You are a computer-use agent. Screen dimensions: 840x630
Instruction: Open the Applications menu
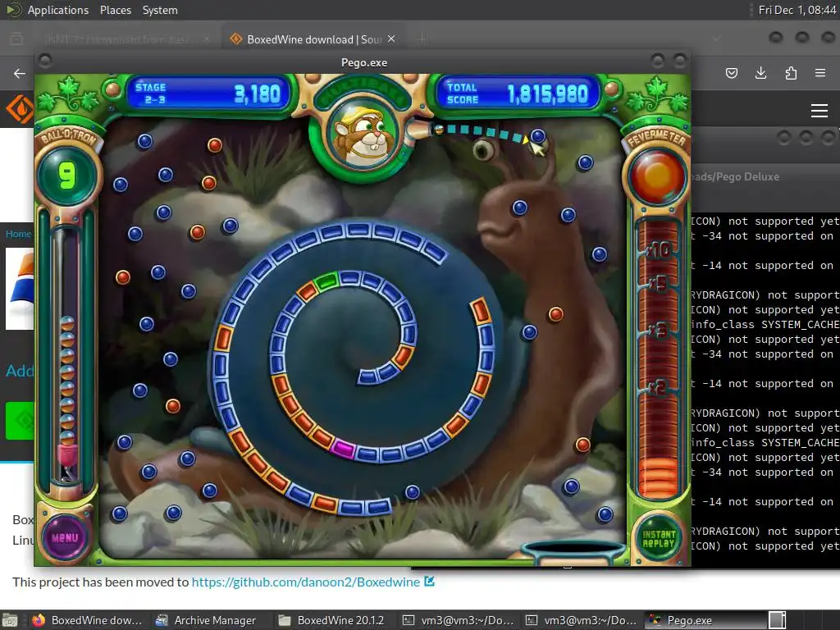pyautogui.click(x=58, y=10)
